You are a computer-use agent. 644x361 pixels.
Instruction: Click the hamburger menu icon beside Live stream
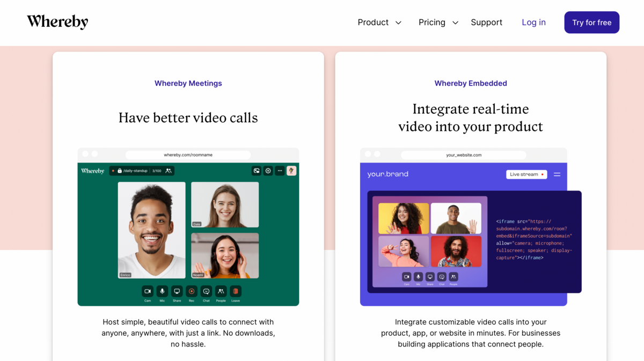(x=557, y=174)
